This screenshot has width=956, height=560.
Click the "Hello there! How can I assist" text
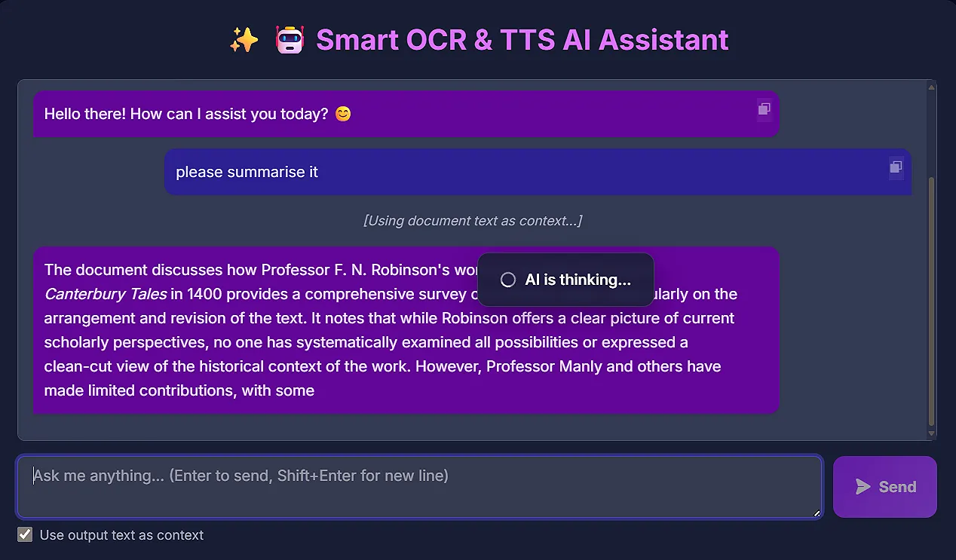186,115
